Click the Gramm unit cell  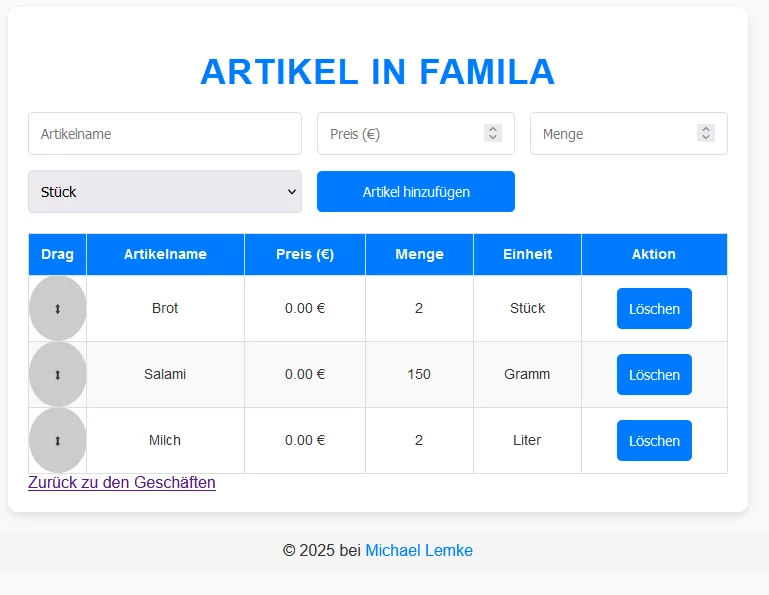click(527, 375)
